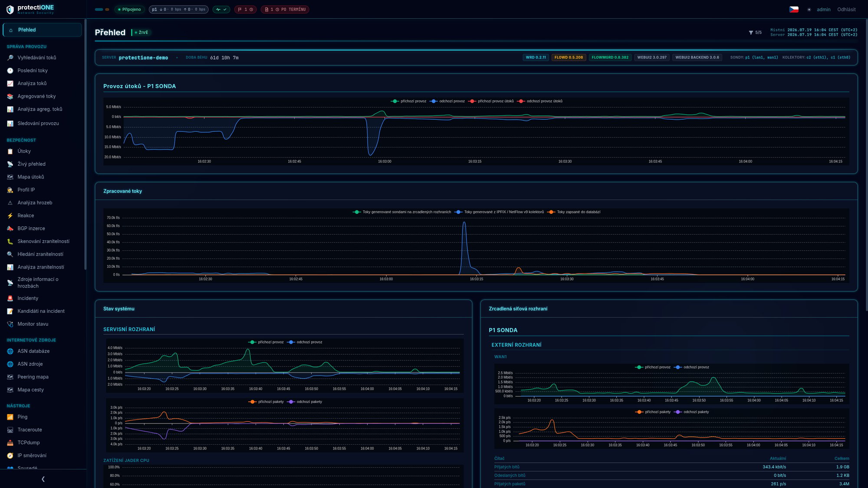Click the uptime value 61d 10h 7m
868x488 pixels.
(224, 58)
